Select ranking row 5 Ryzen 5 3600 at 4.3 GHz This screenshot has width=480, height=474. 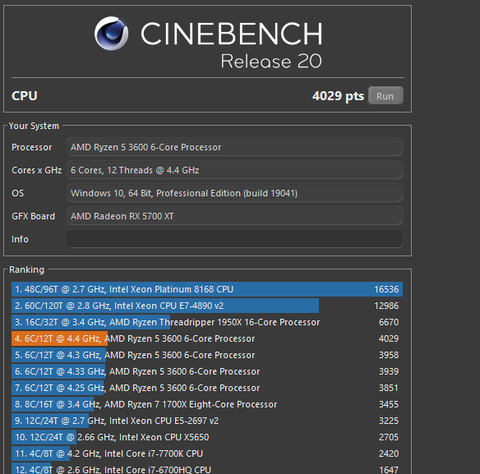point(207,355)
